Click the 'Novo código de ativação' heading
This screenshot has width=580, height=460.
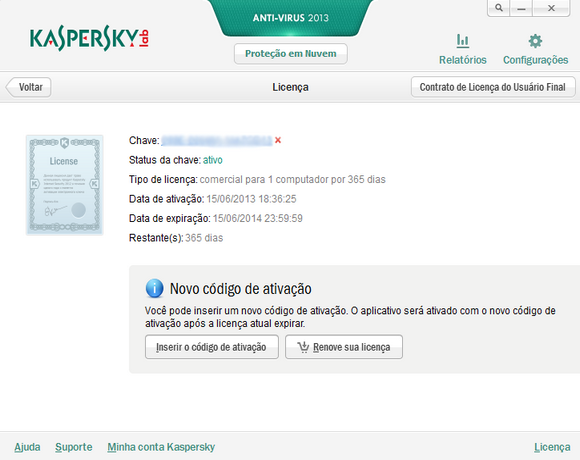[241, 289]
